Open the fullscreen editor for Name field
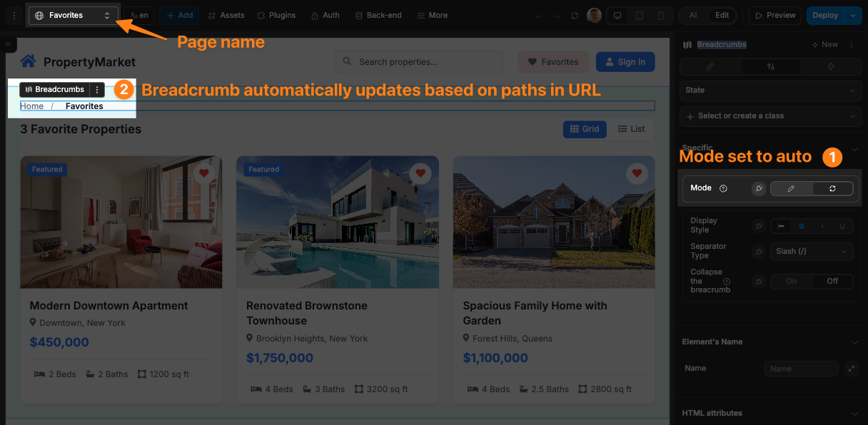Viewport: 868px width, 425px height. click(x=851, y=369)
